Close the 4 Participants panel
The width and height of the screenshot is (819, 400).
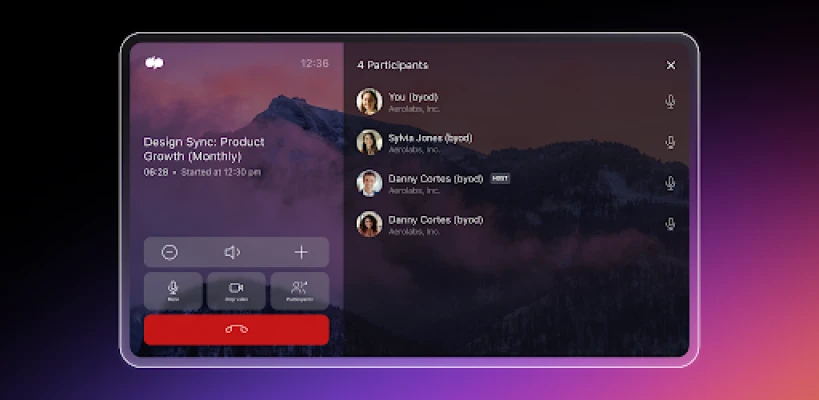tap(670, 65)
